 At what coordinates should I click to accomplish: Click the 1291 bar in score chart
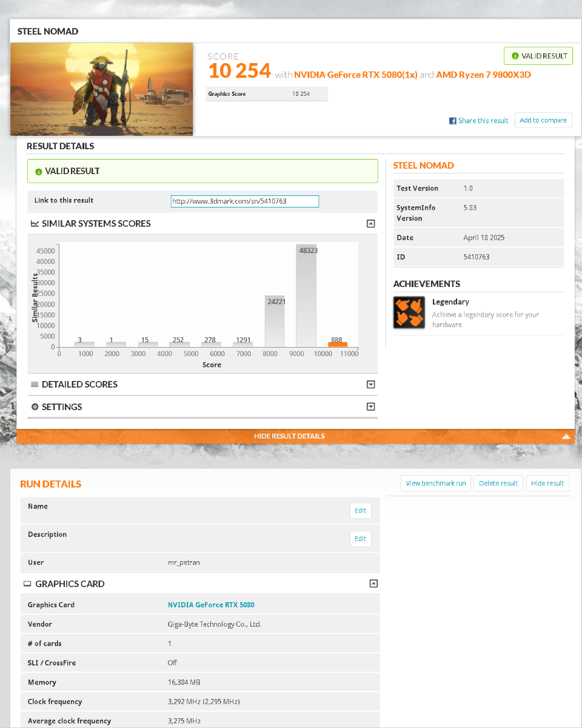[x=243, y=344]
